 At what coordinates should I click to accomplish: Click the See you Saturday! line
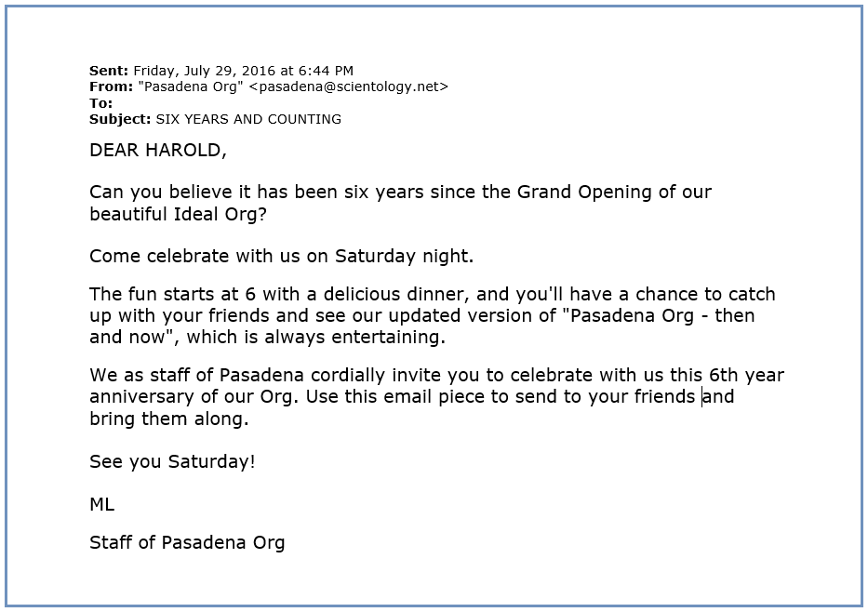172,461
